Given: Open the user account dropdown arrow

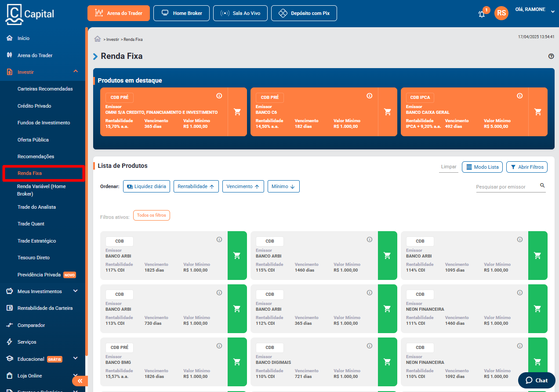Looking at the screenshot, I should [553, 12].
